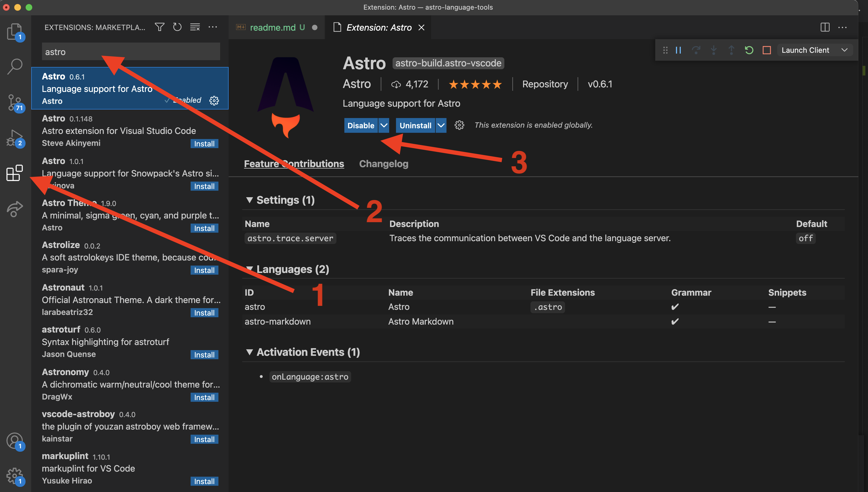
Task: Step into in debug toolbar
Action: point(713,50)
